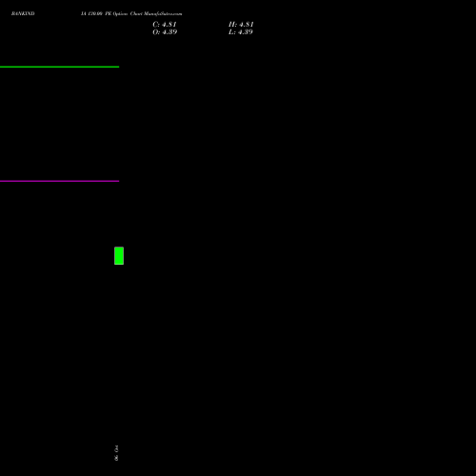Click the date label on the x-axis
Image resolution: width=476 pixels, height=476 pixels.
pyautogui.click(x=116, y=453)
